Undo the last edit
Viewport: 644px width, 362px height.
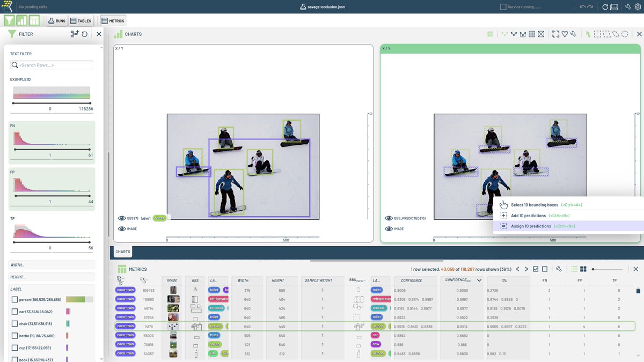(x=583, y=7)
